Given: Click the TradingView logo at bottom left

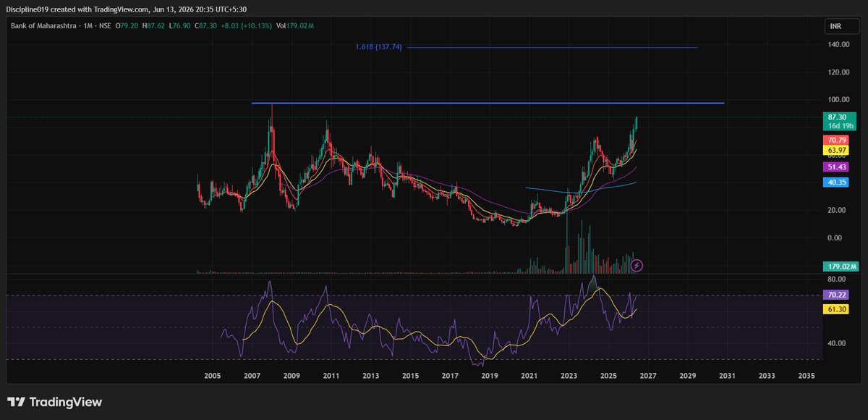Looking at the screenshot, I should pos(55,402).
